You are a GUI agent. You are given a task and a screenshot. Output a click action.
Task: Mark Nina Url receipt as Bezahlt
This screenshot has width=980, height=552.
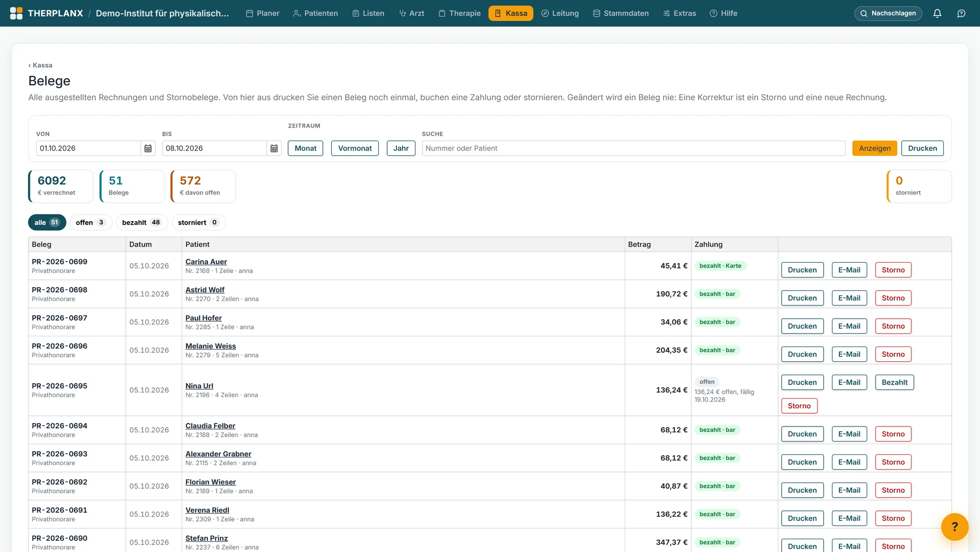click(894, 382)
